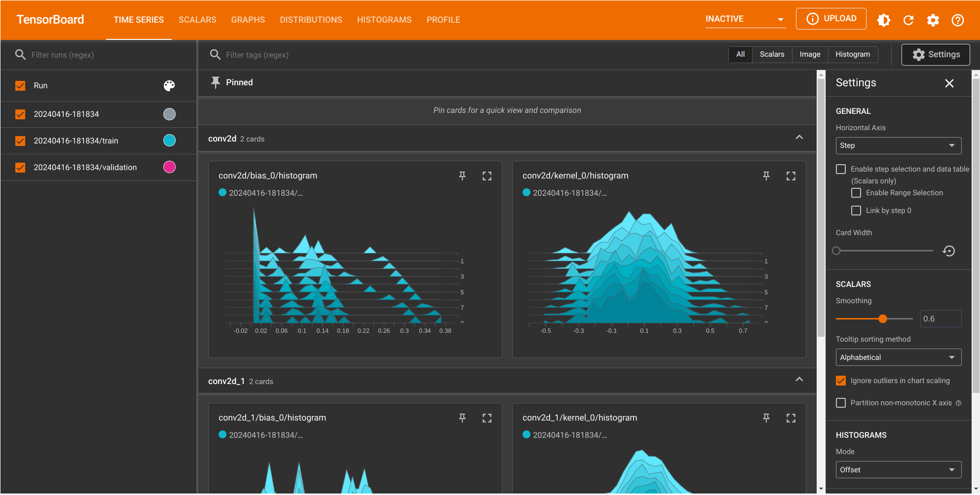
Task: Uncheck the 20240416-181834/validation run checkbox
Action: coord(20,168)
